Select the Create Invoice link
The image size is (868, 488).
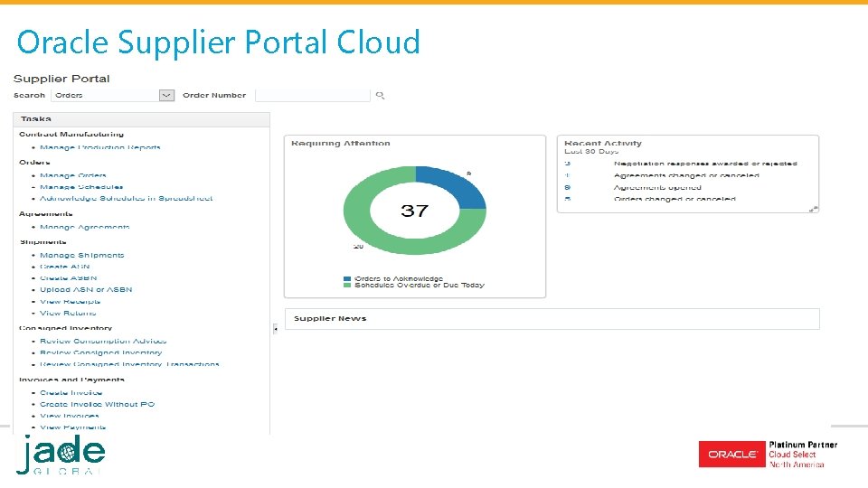tap(71, 392)
